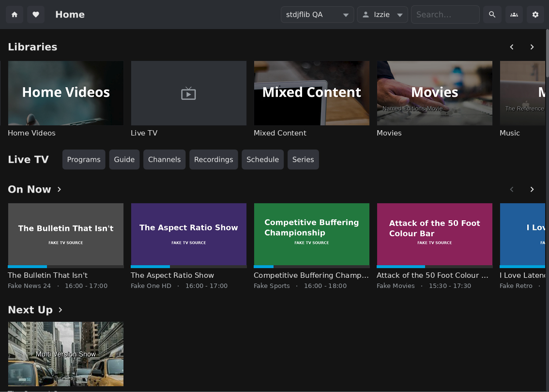Switch to Series tab
The height and width of the screenshot is (392, 549).
[303, 160]
